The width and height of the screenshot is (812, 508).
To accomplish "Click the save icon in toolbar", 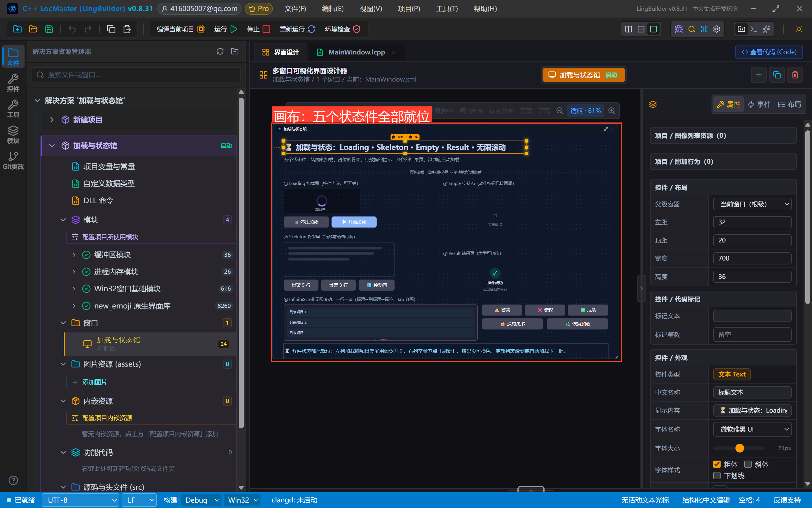I will [49, 29].
